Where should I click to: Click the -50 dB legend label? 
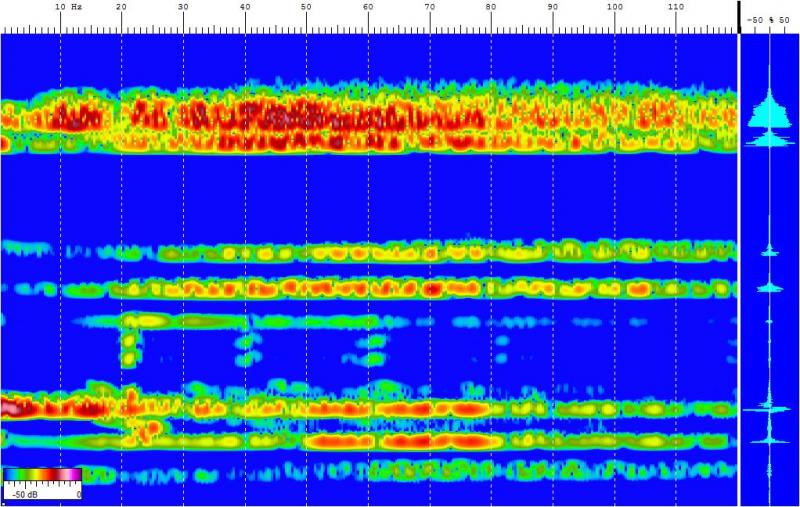tap(24, 495)
